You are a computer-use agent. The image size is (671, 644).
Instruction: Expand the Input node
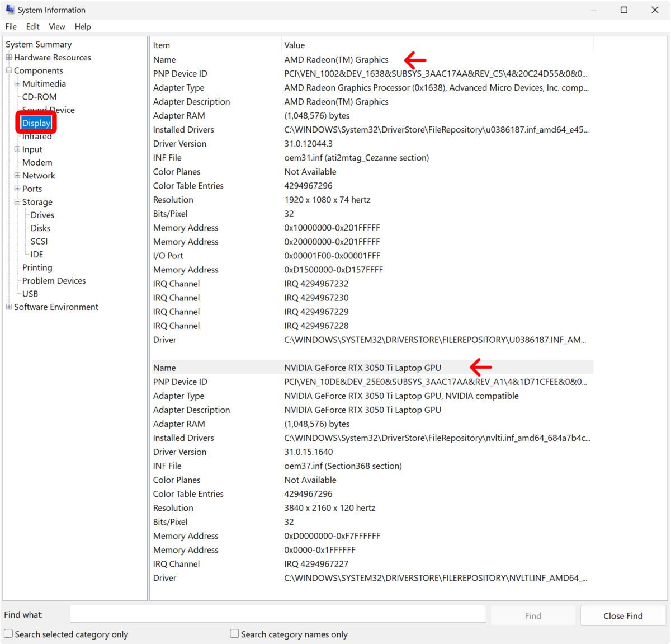pos(17,149)
